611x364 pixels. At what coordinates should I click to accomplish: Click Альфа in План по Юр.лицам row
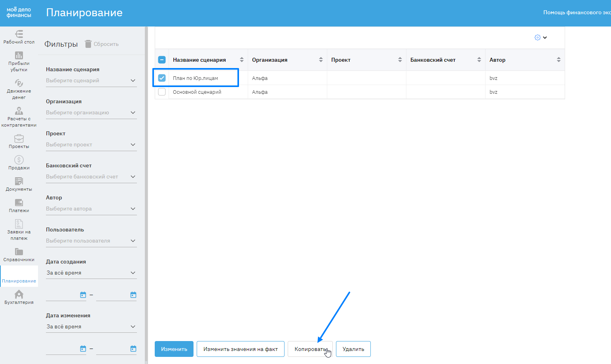pos(260,78)
